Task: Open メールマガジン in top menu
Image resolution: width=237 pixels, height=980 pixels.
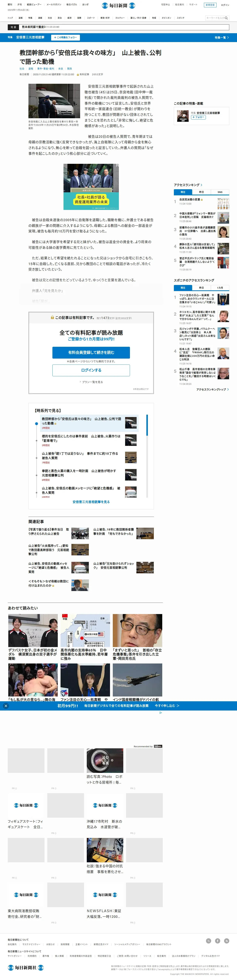Action: click(x=54, y=5)
